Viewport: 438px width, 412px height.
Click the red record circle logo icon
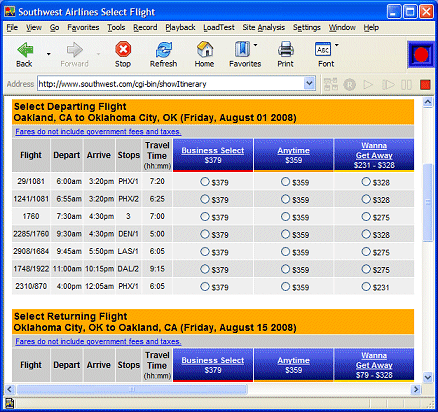click(x=421, y=54)
